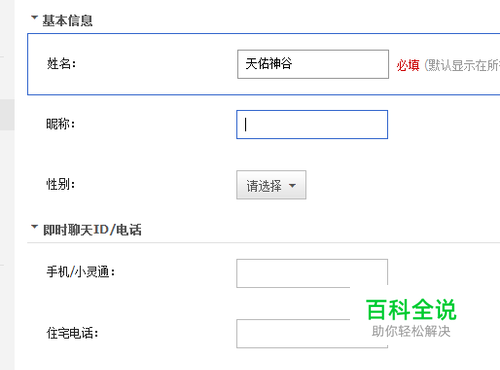Focus the 姓名 field containing 天佑神谷
500x370 pixels.
tap(313, 64)
